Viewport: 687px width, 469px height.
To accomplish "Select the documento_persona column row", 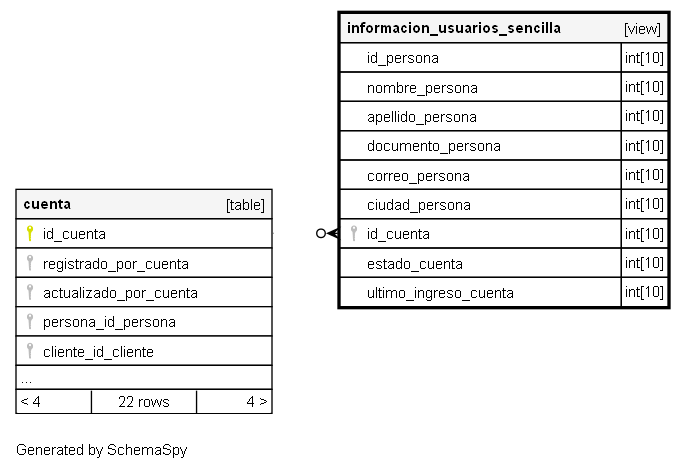I will click(x=433, y=146).
